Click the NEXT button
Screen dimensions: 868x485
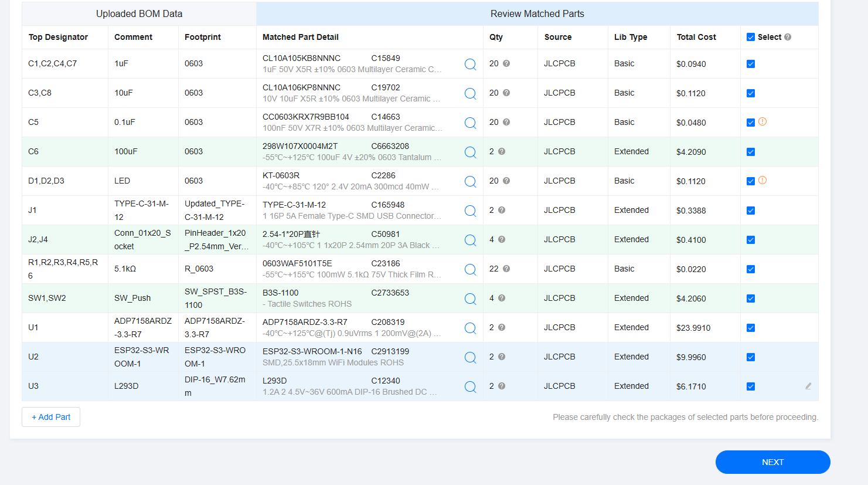(772, 462)
